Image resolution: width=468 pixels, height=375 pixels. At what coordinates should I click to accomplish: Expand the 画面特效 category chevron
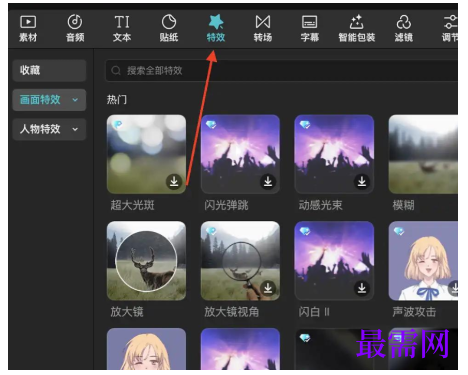tap(75, 100)
